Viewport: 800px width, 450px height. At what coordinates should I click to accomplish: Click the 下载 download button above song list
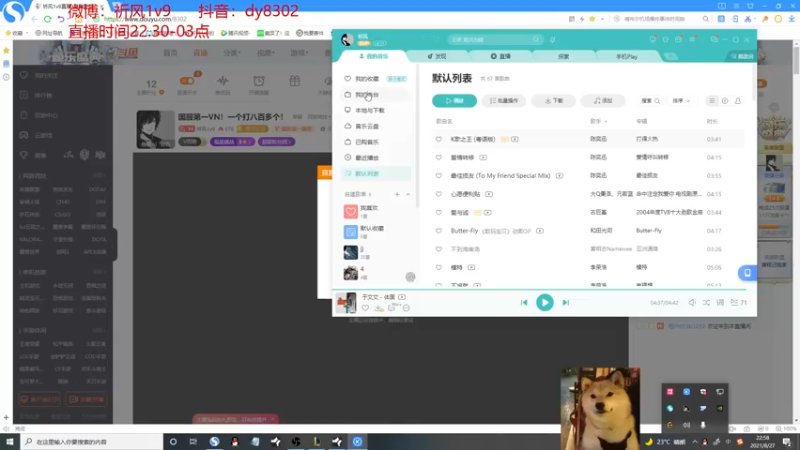(553, 101)
